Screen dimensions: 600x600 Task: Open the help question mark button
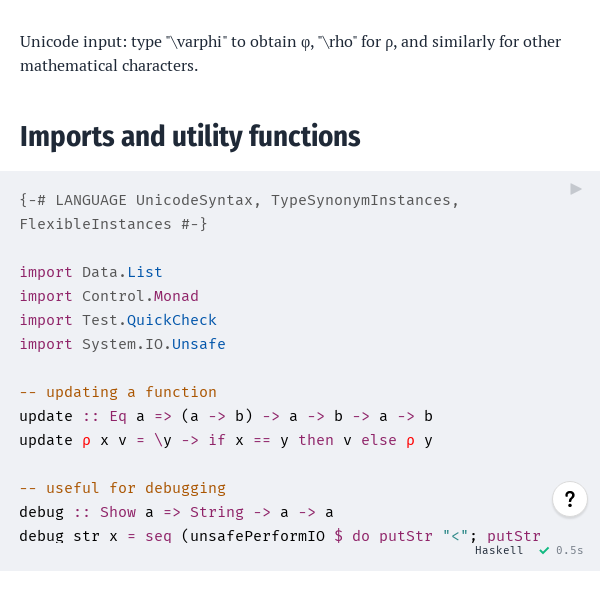pyautogui.click(x=570, y=499)
